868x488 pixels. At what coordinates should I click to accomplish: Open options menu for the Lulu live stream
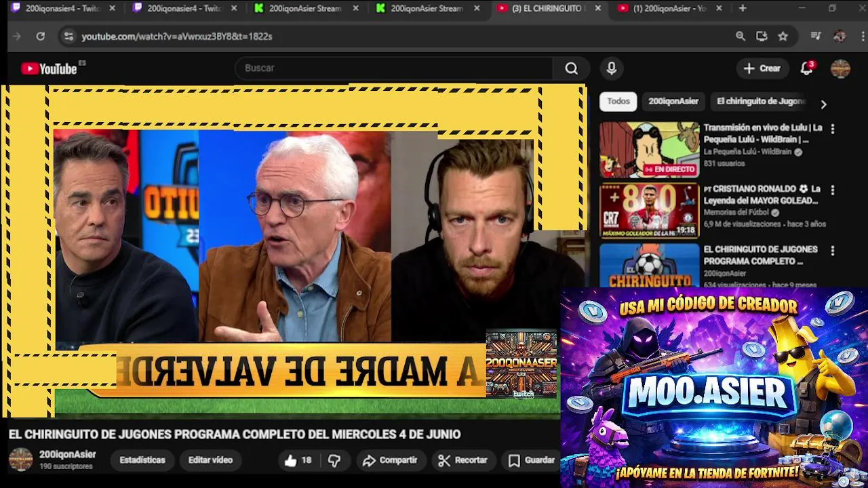[833, 128]
